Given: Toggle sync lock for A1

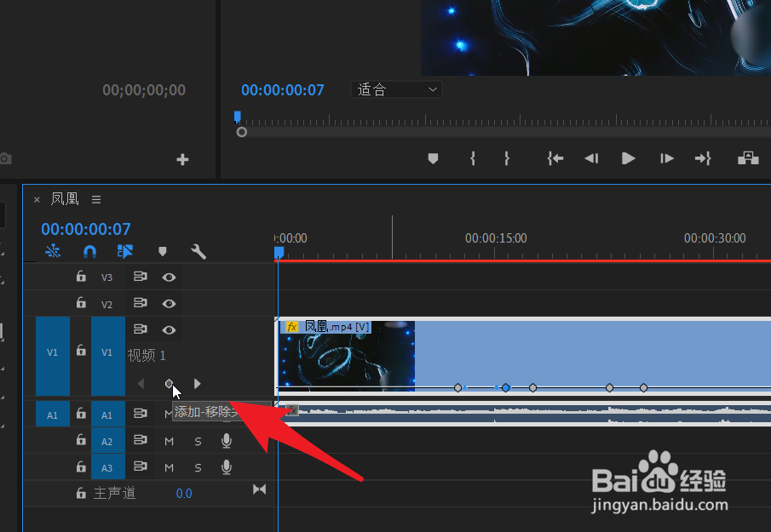Looking at the screenshot, I should coord(140,414).
